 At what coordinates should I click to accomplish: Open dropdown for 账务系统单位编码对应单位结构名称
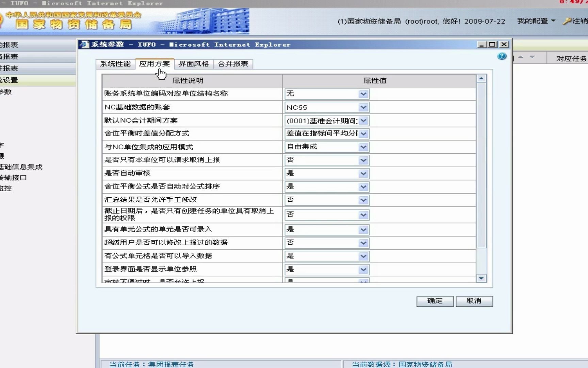click(363, 94)
